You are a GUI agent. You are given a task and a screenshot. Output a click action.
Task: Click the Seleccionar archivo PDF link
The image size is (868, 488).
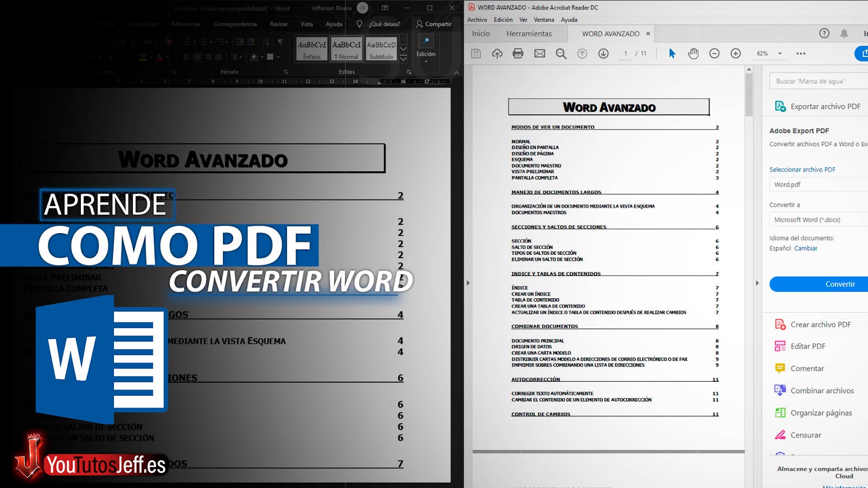[x=802, y=170]
